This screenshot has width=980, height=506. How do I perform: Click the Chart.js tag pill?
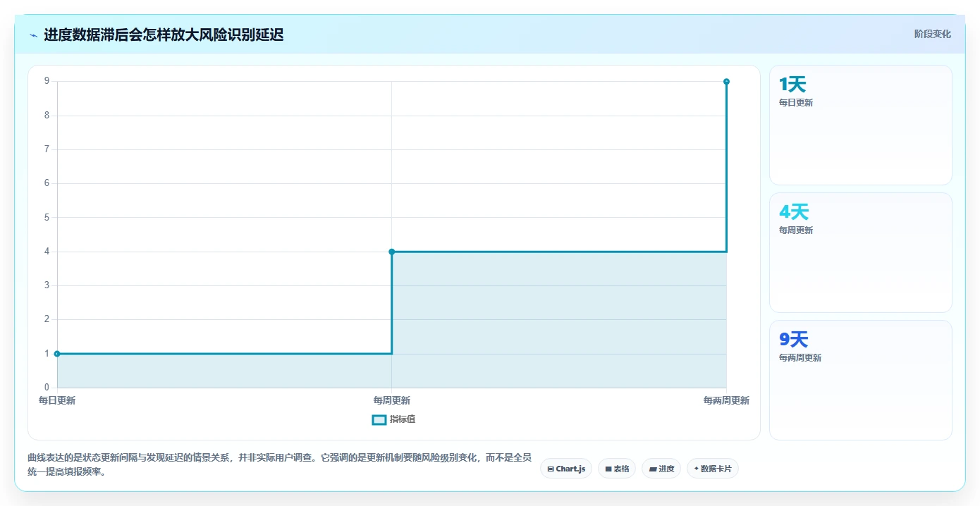[566, 469]
